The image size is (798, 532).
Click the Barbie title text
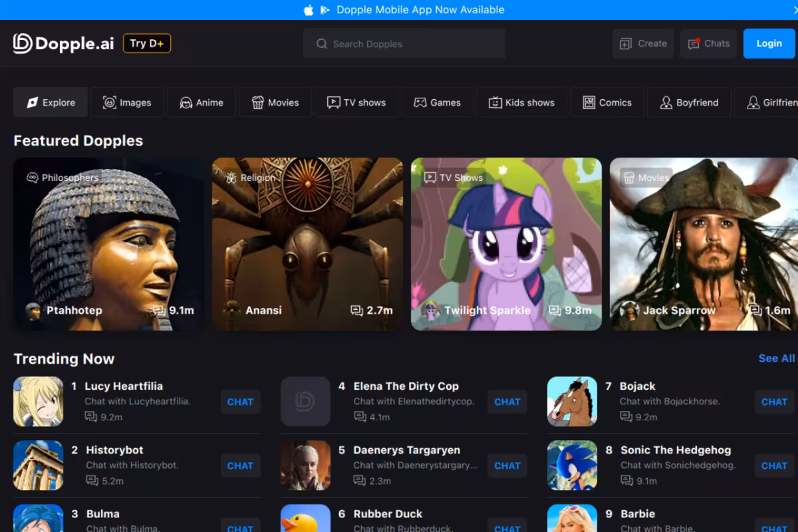[x=638, y=514]
